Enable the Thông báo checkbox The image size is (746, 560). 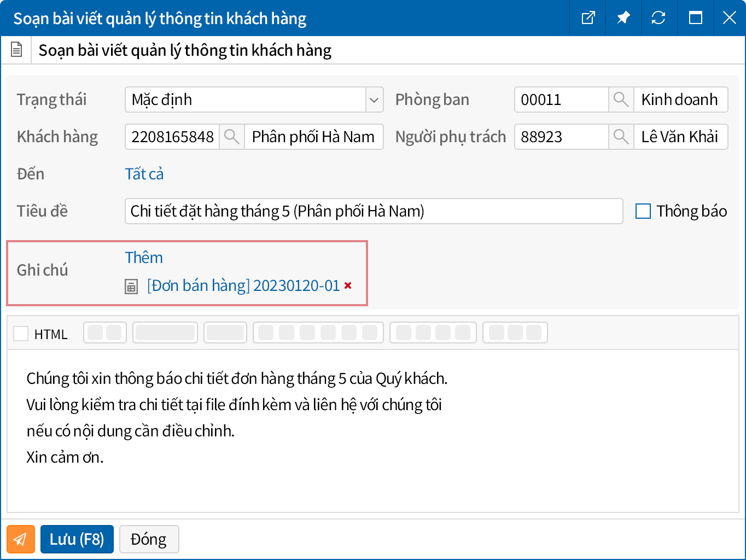[x=643, y=211]
